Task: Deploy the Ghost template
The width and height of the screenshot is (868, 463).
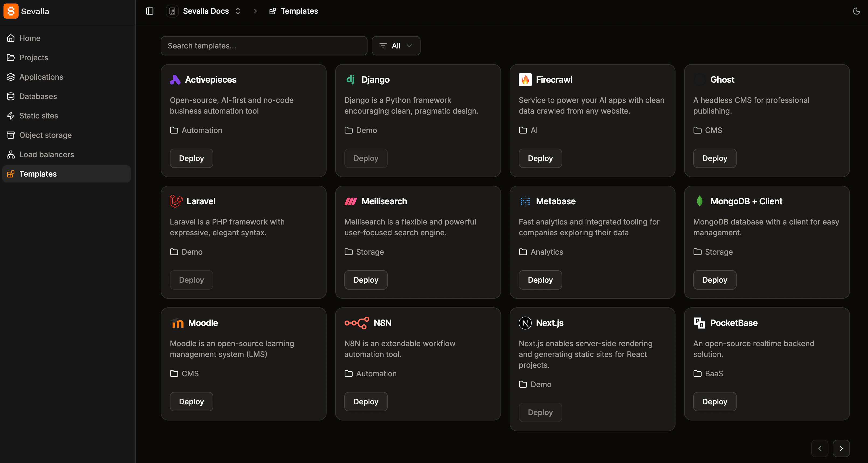Action: 715,158
